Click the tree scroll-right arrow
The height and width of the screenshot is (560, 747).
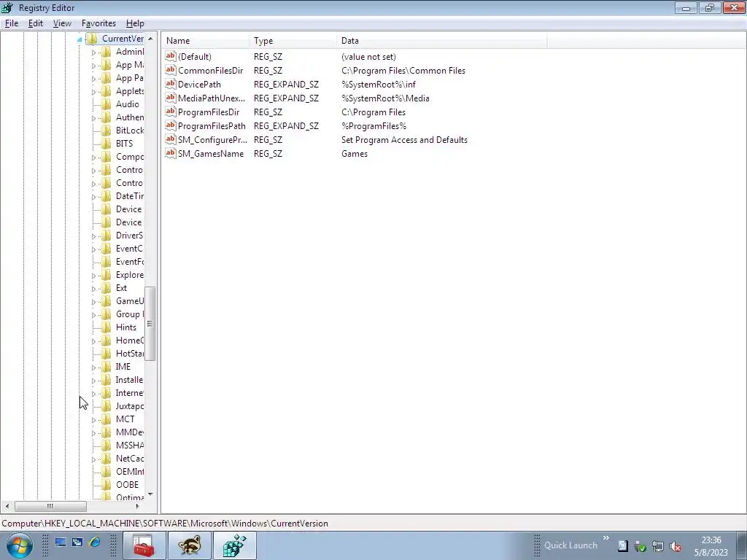coord(138,506)
